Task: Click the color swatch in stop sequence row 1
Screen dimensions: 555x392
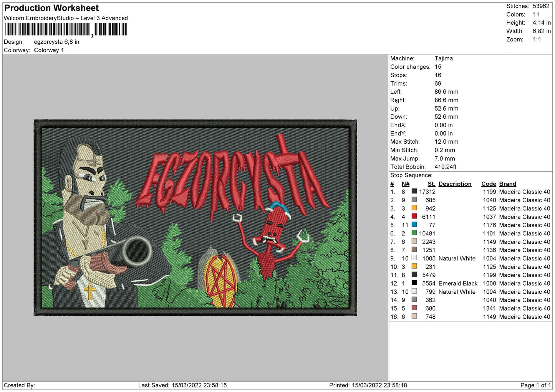Action: tap(414, 191)
